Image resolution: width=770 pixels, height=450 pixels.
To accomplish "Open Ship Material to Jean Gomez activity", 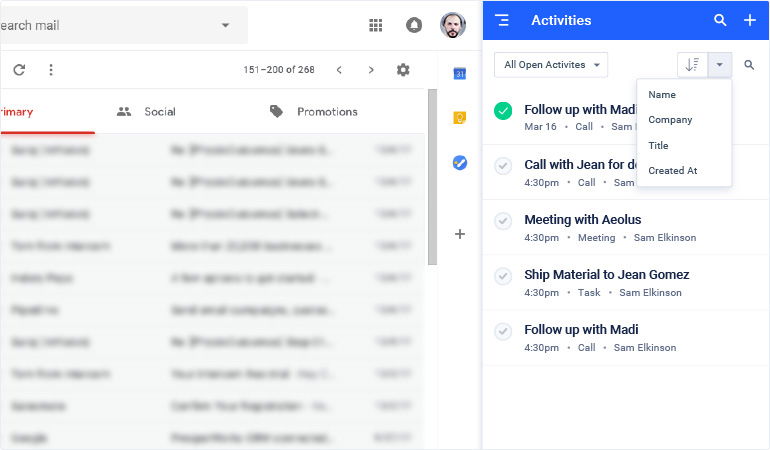I will [606, 275].
